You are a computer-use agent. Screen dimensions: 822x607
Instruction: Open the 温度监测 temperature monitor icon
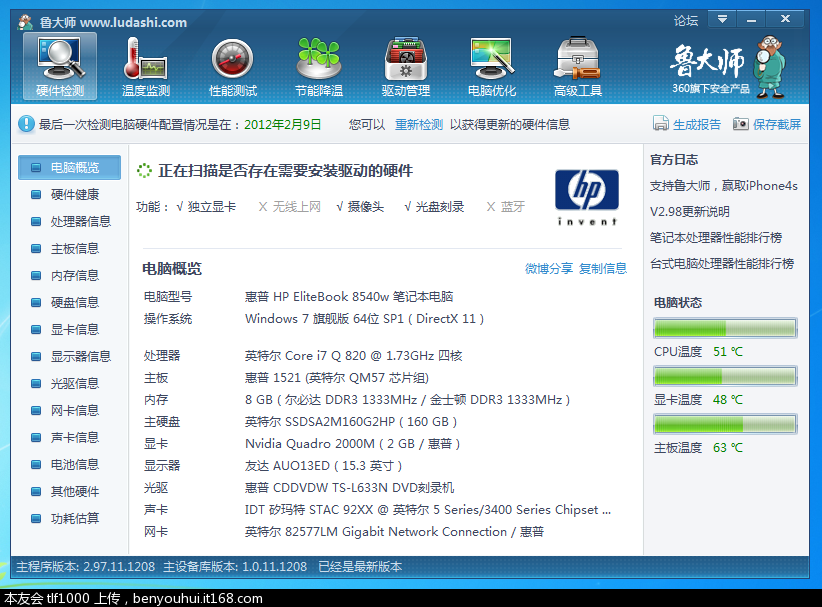coord(146,66)
